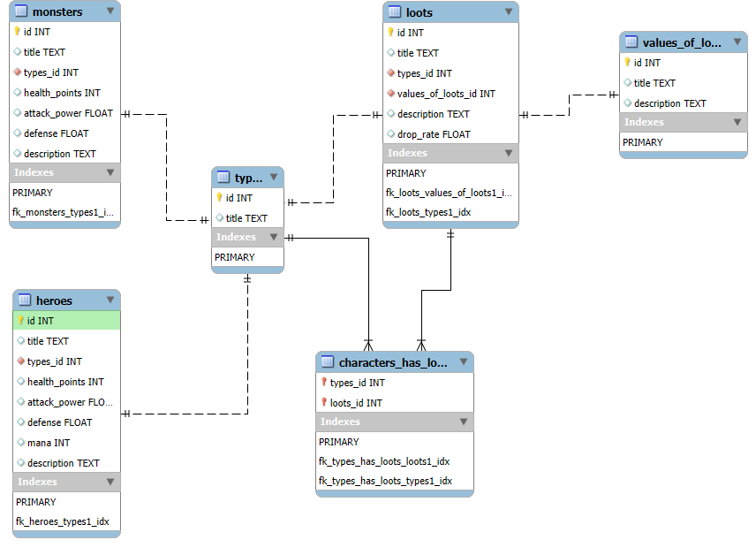
Task: Select mana INT column in heroes
Action: 49,443
